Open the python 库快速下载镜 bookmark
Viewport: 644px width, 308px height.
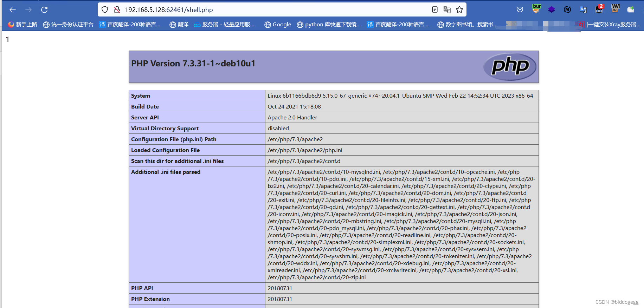click(329, 25)
